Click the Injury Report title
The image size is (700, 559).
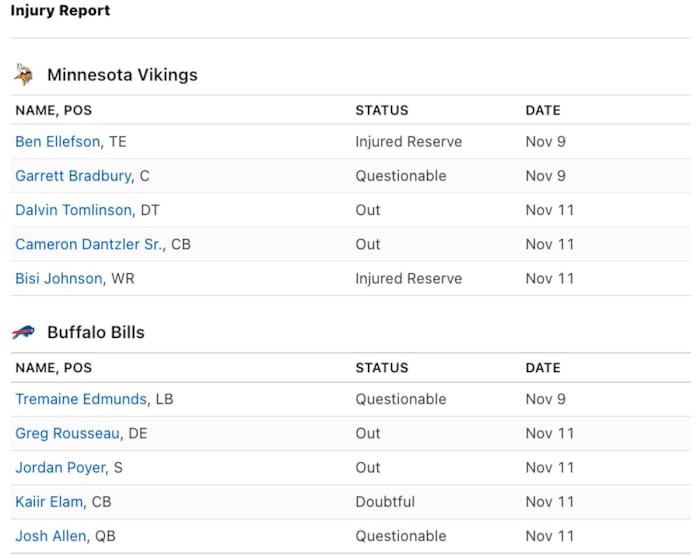(60, 11)
